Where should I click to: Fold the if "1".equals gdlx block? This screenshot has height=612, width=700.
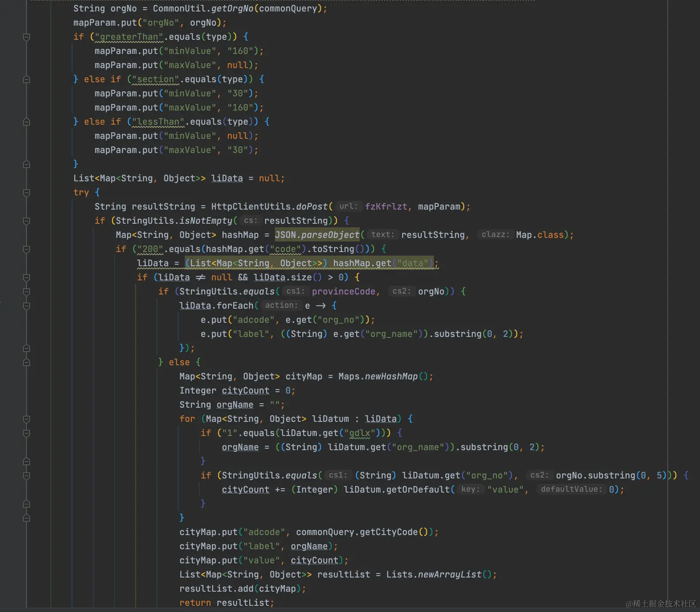[x=27, y=433]
